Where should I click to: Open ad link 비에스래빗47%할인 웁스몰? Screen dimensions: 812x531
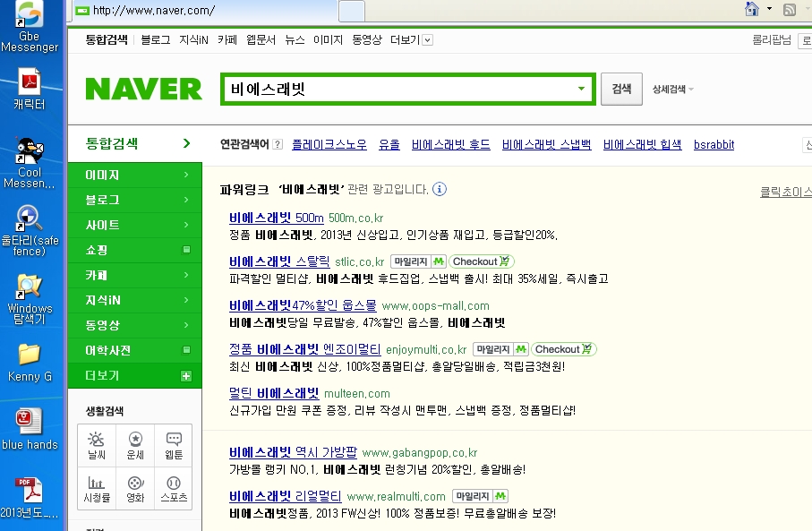(303, 305)
